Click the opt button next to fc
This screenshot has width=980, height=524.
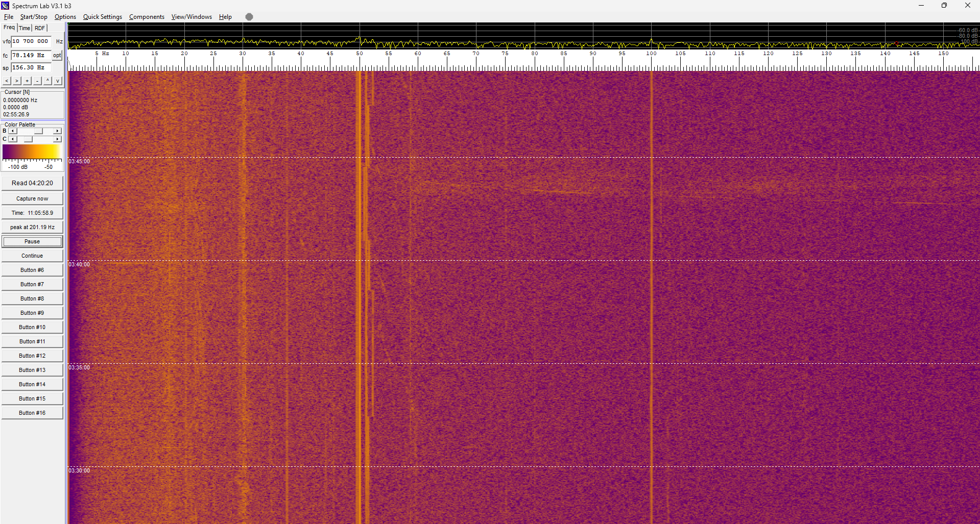tap(57, 55)
